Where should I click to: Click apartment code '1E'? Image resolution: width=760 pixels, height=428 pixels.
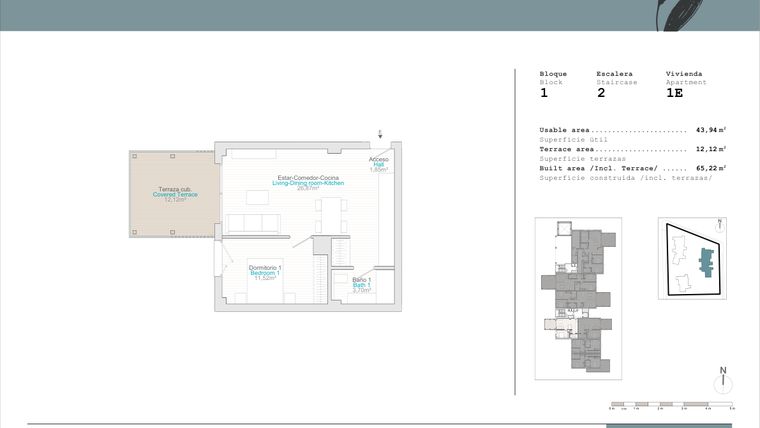tap(675, 93)
